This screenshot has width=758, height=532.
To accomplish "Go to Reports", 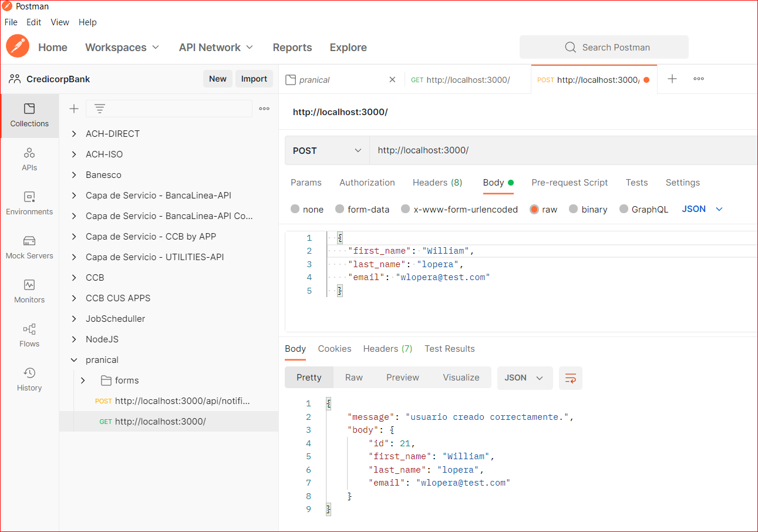I will click(292, 48).
